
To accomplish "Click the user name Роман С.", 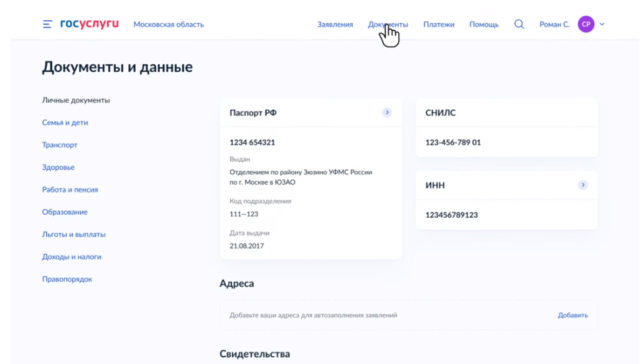I will click(555, 25).
